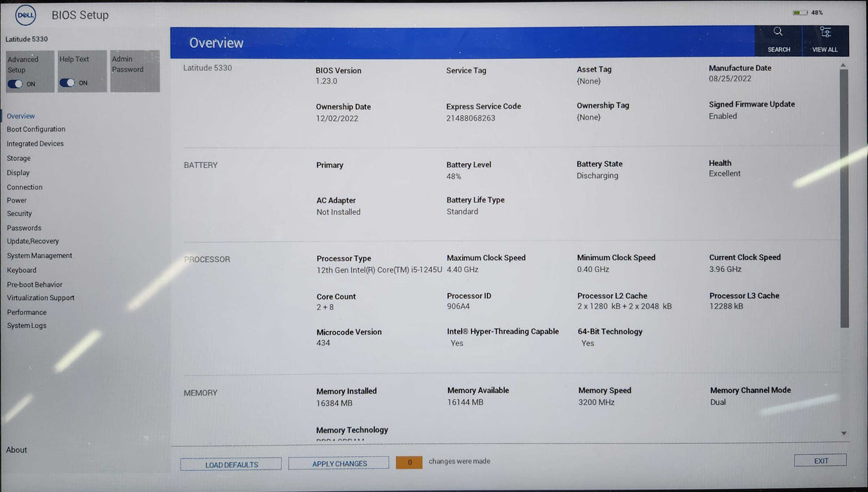Viewport: 868px width, 492px height.
Task: Open Boot Configuration section
Action: click(36, 129)
